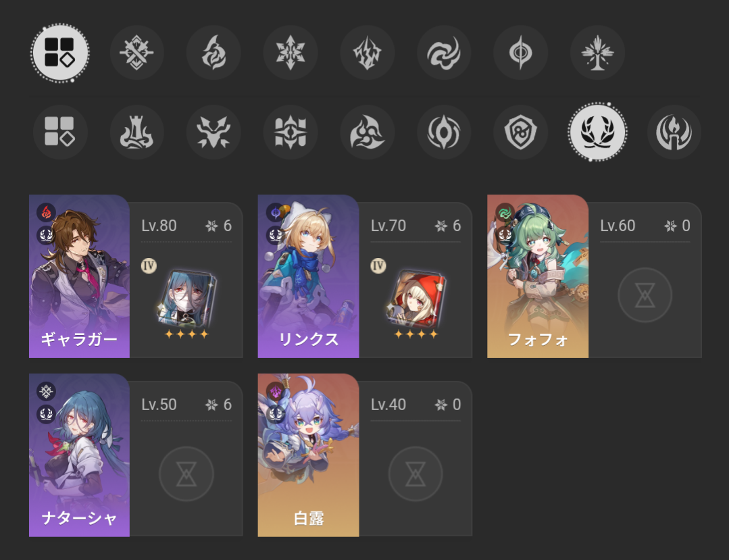Filter characters by Fire element
Image resolution: width=729 pixels, height=560 pixels.
tap(213, 53)
